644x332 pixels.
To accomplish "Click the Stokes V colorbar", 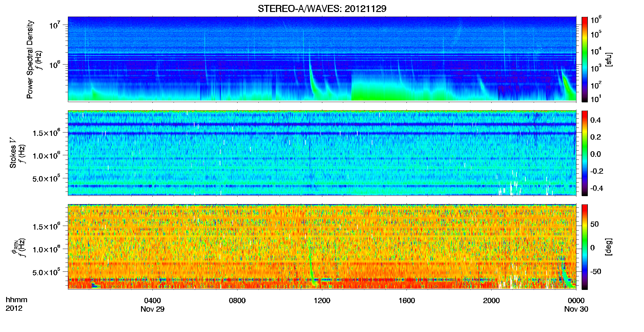I will pos(585,153).
